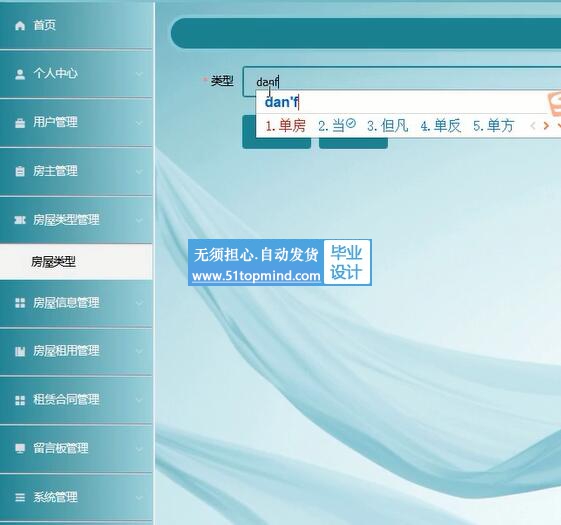Click the icon beside 房屋类型管理
This screenshot has width=561, height=525.
pyautogui.click(x=20, y=220)
